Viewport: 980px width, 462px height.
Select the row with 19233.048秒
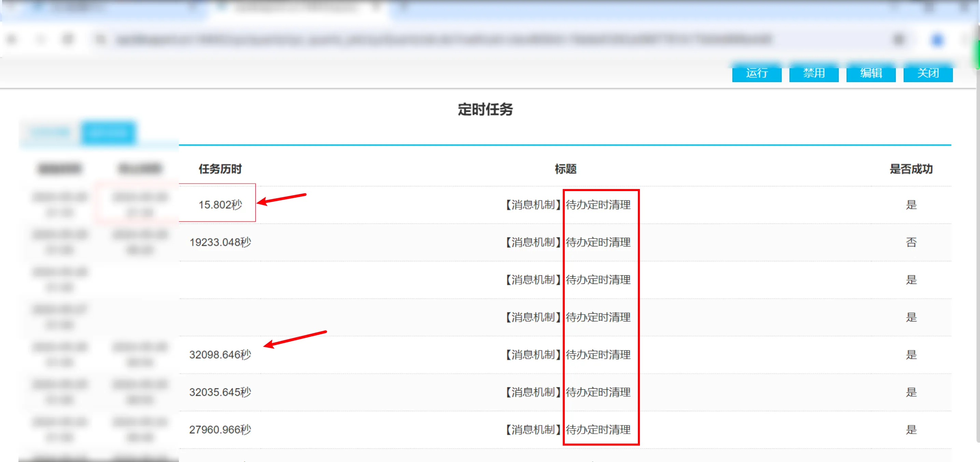220,242
